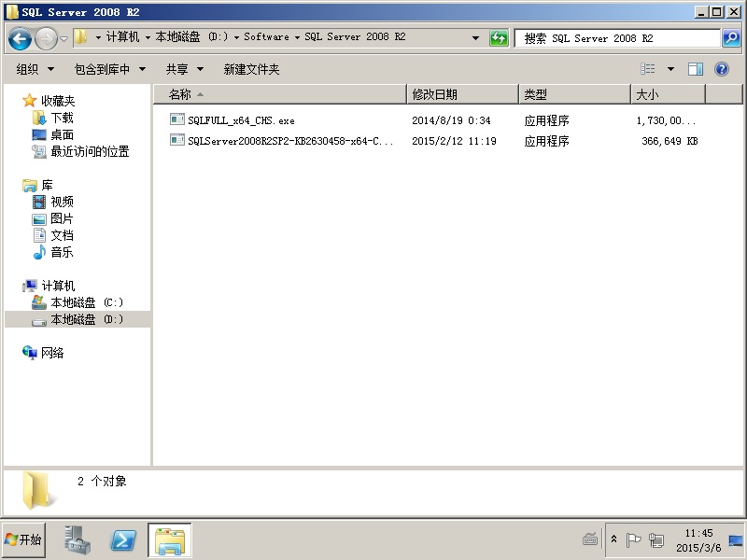Click the folder icon in address bar

click(x=81, y=36)
